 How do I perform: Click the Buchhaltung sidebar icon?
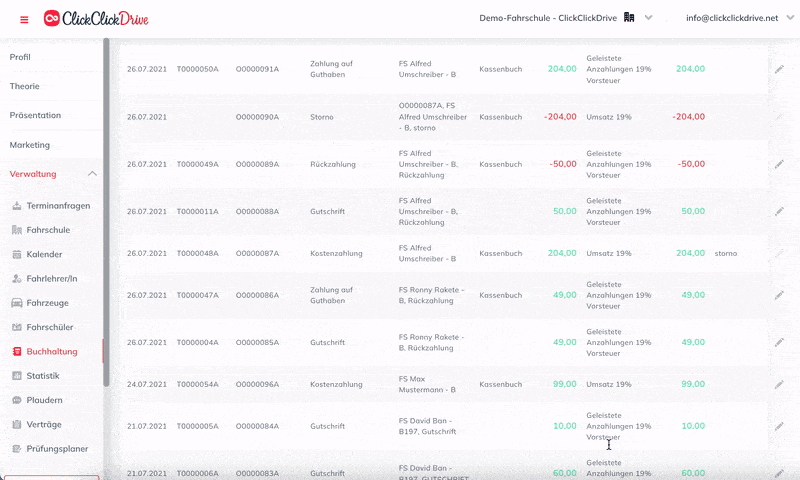point(17,351)
